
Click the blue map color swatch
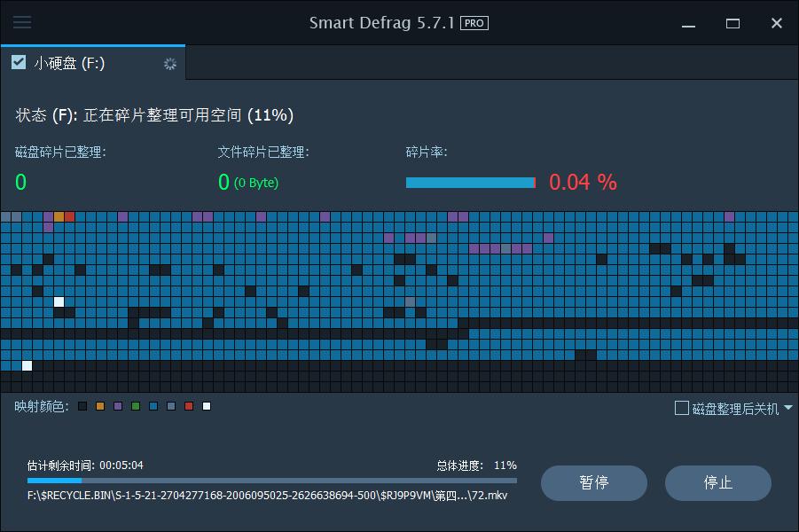click(x=153, y=406)
